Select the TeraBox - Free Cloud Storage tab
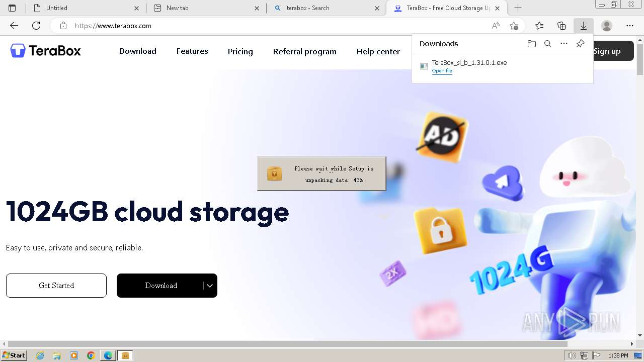644x362 pixels. pos(447,8)
